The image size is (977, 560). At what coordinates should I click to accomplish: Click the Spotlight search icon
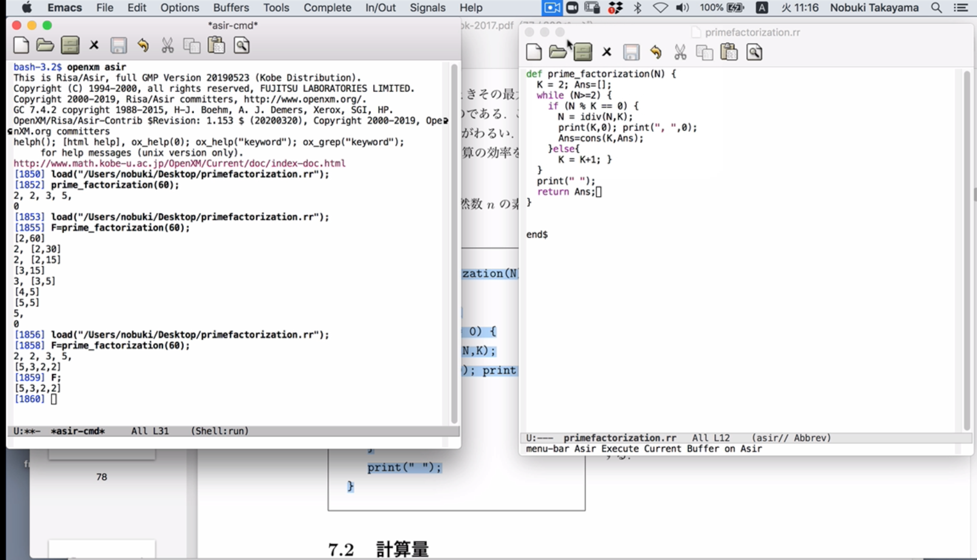click(x=936, y=8)
